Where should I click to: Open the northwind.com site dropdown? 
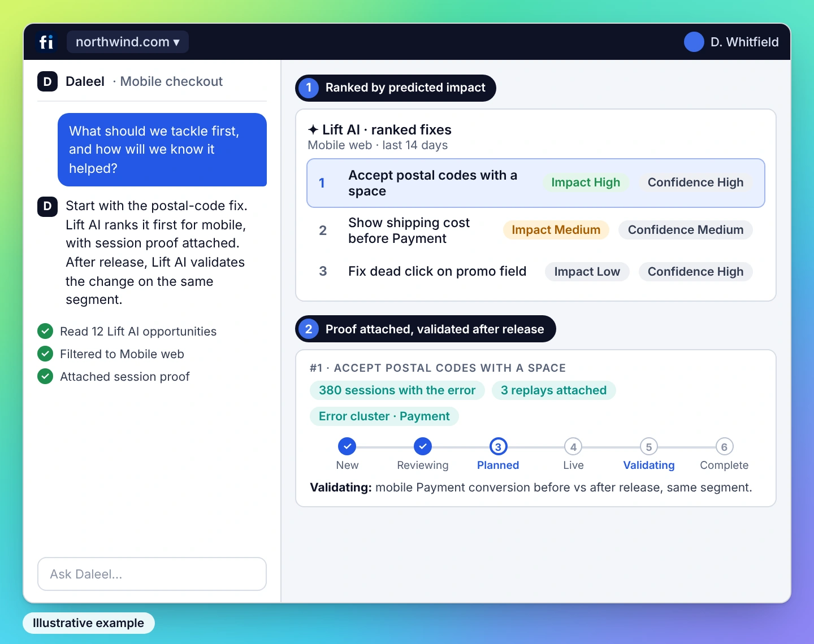[x=128, y=42]
